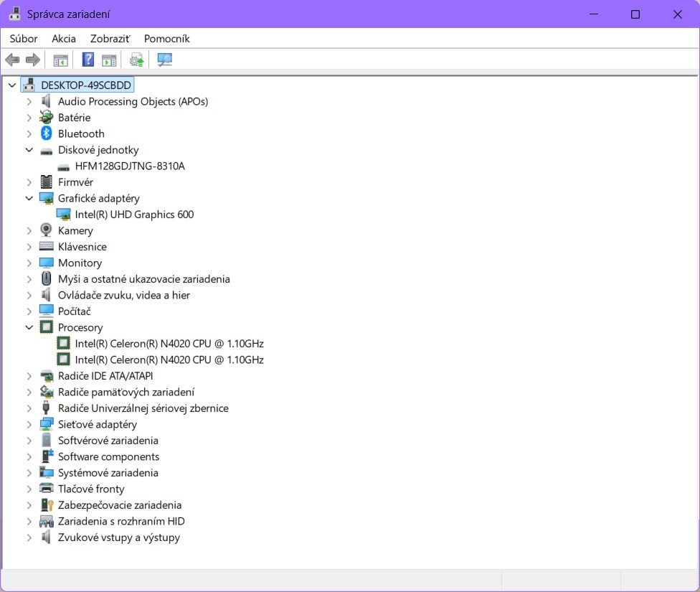Open the Akcia menu
700x592 pixels.
coord(63,38)
